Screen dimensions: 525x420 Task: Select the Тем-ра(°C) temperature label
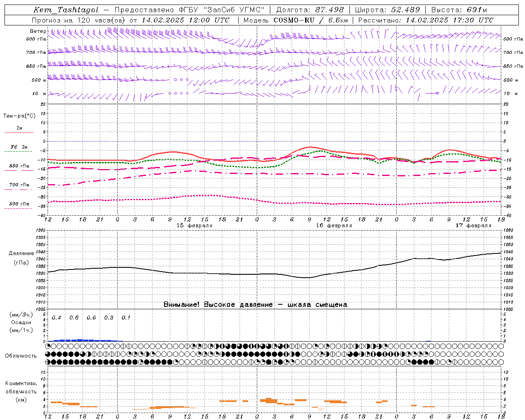19,116
